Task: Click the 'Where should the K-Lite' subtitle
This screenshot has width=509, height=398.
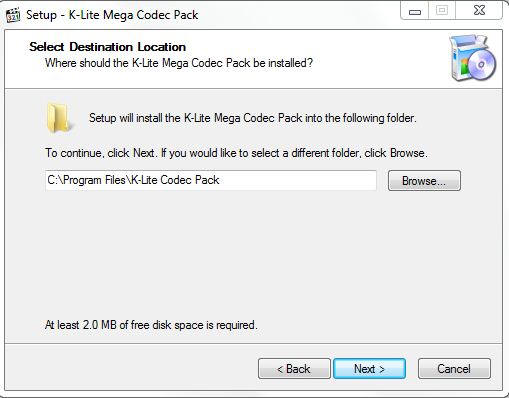Action: [x=179, y=63]
